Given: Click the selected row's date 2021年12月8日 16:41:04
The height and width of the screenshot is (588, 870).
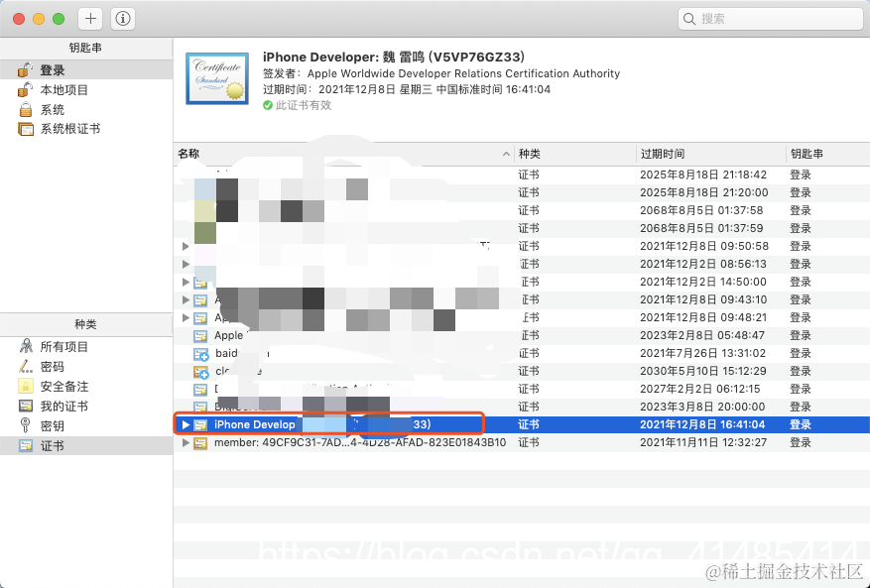Looking at the screenshot, I should [x=702, y=425].
